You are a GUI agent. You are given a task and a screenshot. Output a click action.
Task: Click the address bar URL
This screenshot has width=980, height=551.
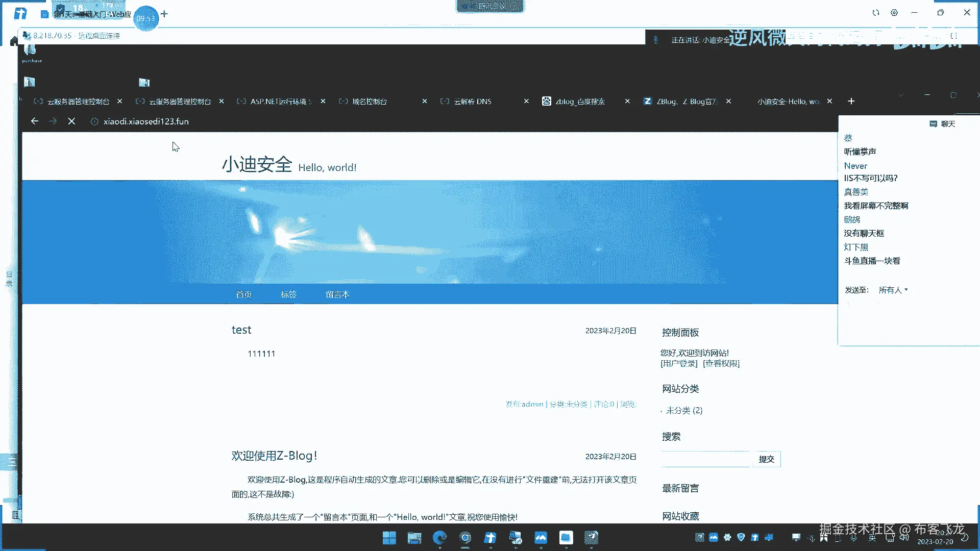click(146, 121)
